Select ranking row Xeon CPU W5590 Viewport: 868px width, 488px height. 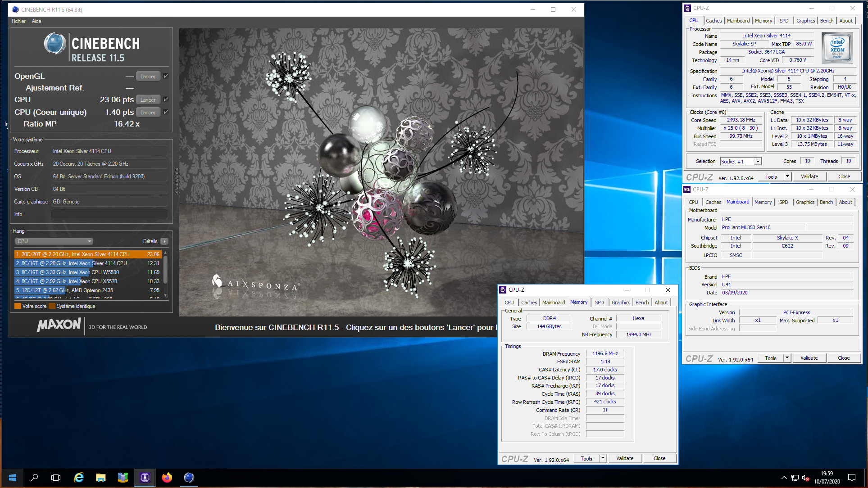click(88, 272)
